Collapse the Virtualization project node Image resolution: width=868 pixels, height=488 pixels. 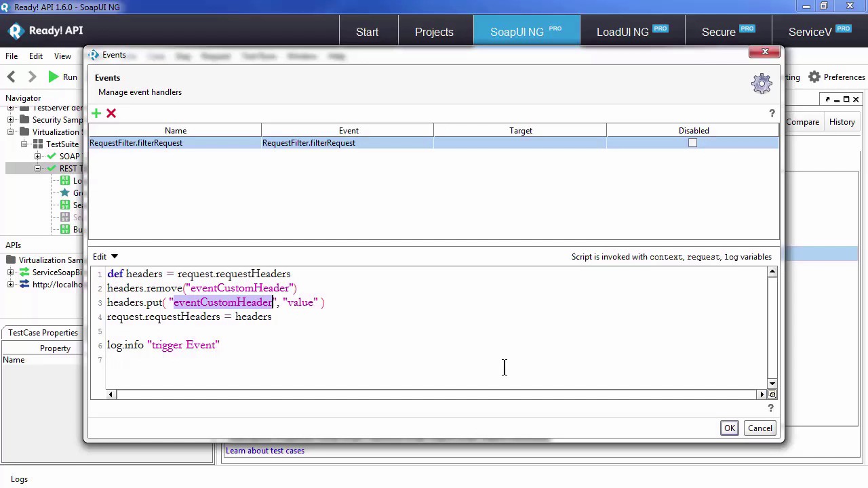(11, 132)
